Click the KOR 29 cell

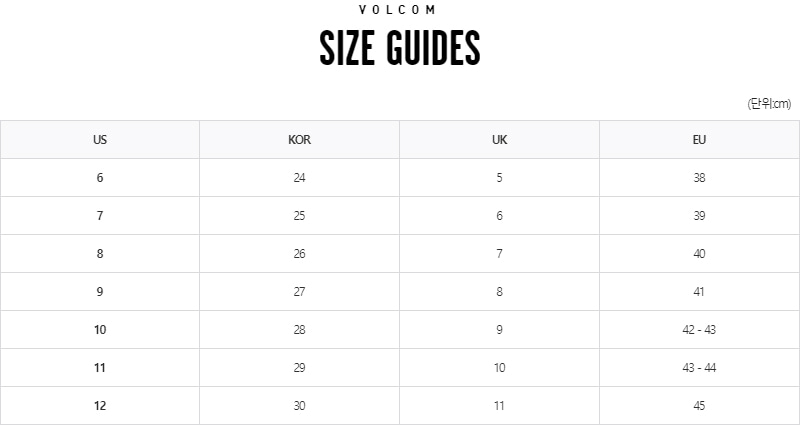(x=299, y=368)
